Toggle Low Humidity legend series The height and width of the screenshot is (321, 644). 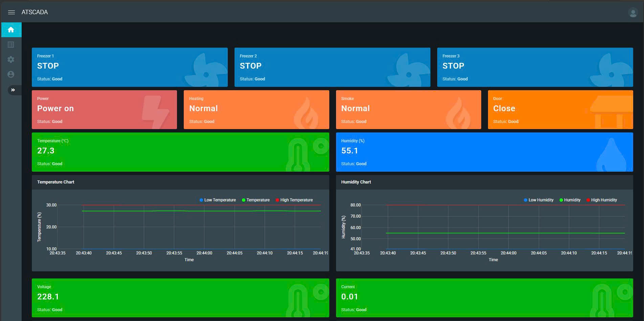coord(539,200)
